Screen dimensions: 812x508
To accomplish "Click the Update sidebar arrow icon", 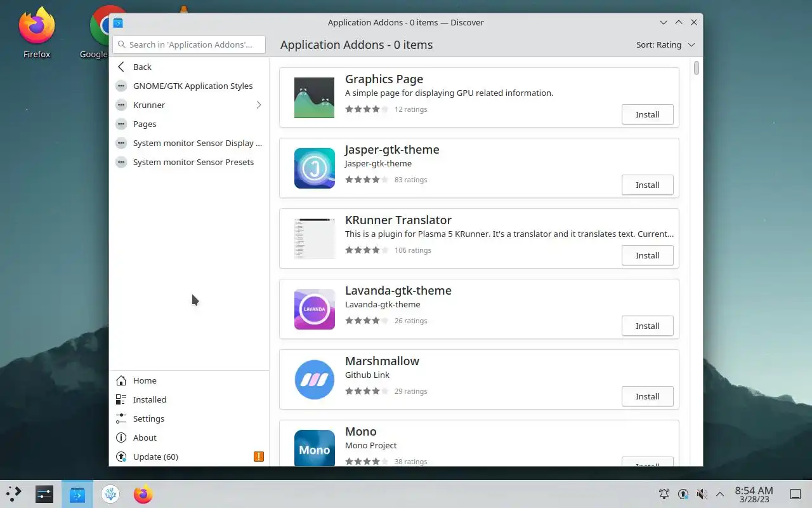I will (121, 457).
